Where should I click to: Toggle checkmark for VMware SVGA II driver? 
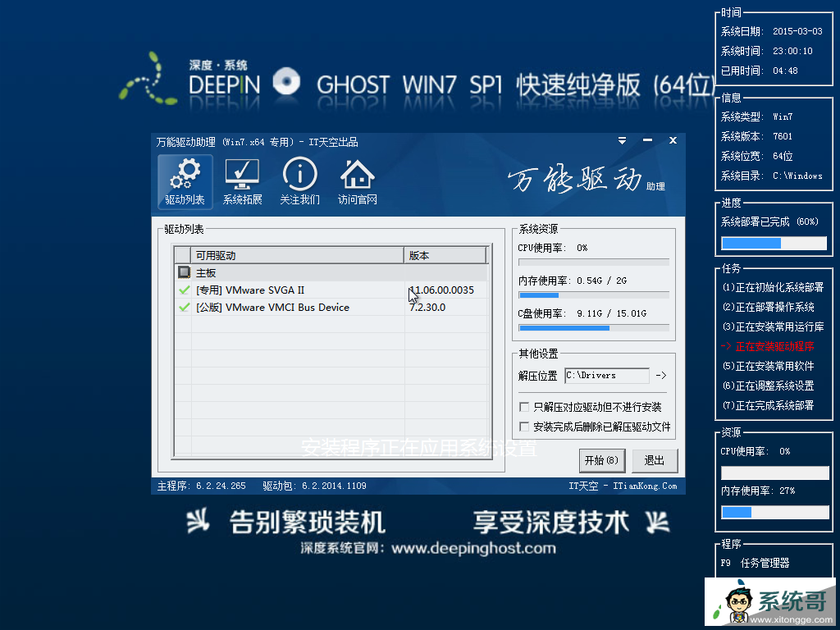[x=184, y=290]
